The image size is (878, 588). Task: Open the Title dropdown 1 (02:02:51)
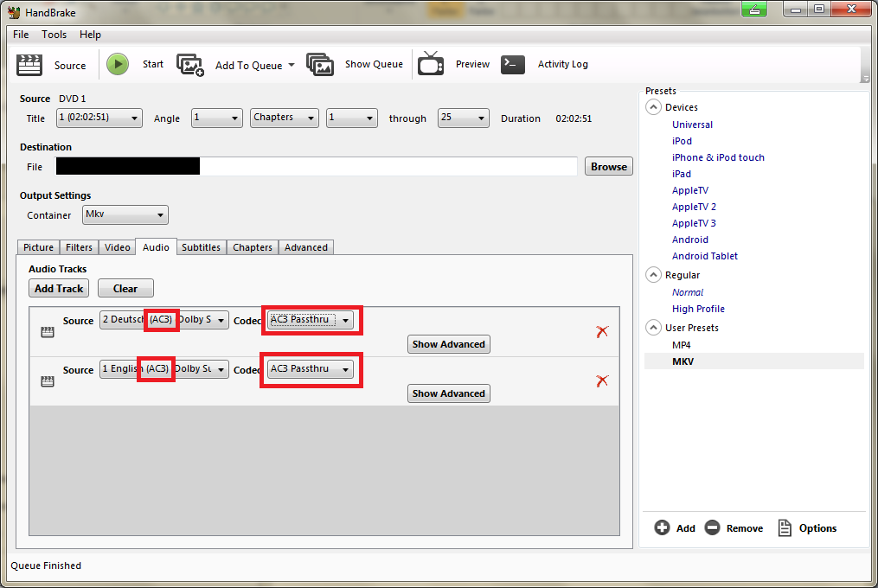click(99, 118)
